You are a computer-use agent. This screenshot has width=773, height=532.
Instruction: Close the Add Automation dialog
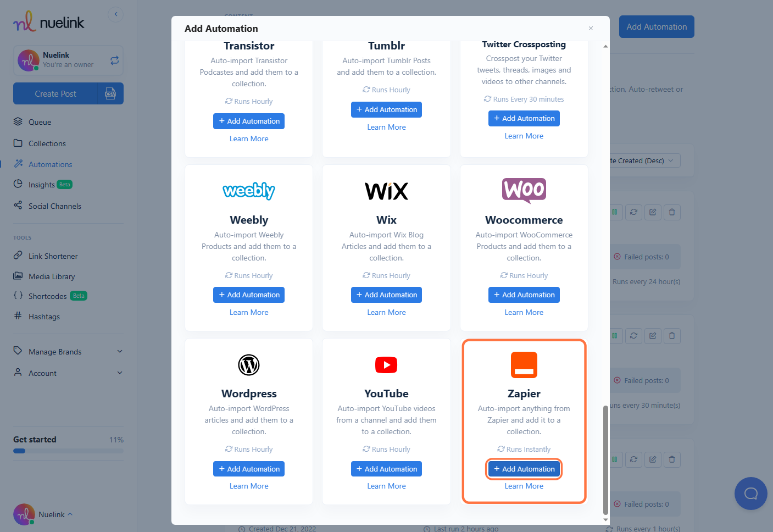[591, 29]
